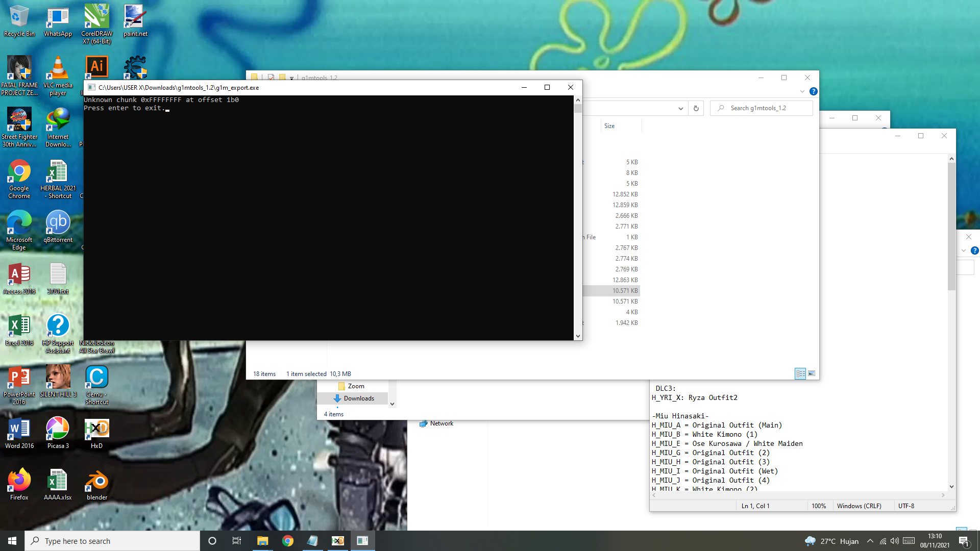Click Notepad horizontal scrollbar right arrow
This screenshot has width=980, height=551.
tap(943, 495)
